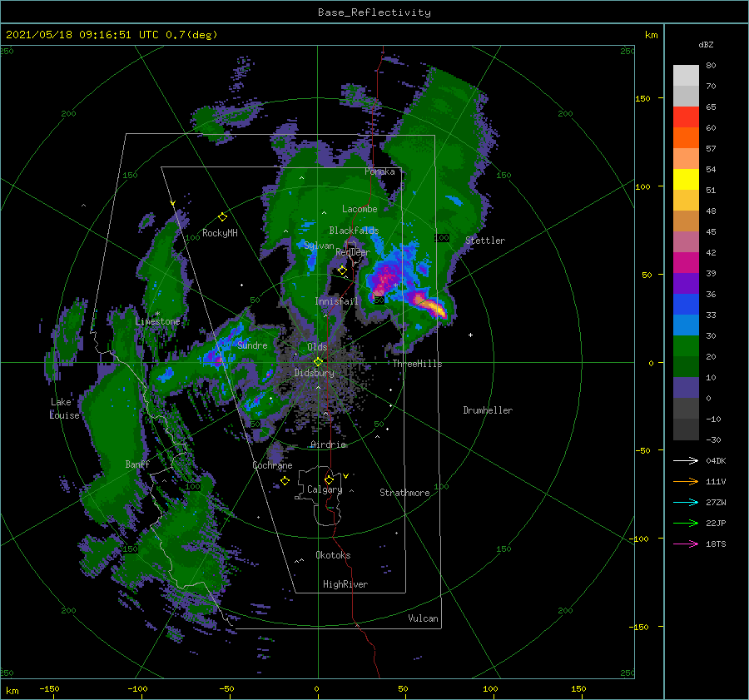Click the cyan 27ZW arrow in legend

[x=686, y=502]
